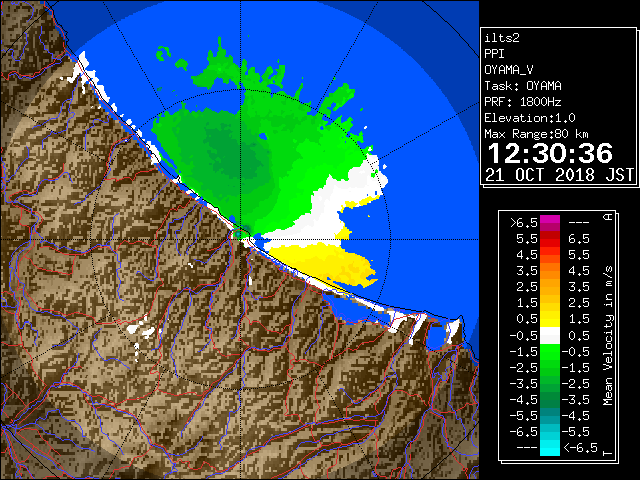Click the red legend band near 5.5
Image resolution: width=640 pixels, height=480 pixels.
click(x=550, y=239)
